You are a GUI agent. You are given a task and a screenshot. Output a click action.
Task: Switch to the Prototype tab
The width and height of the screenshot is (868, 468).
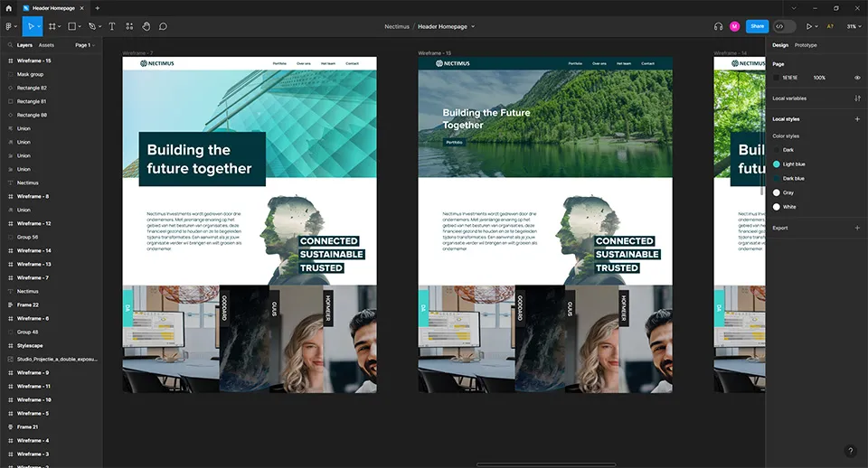806,45
